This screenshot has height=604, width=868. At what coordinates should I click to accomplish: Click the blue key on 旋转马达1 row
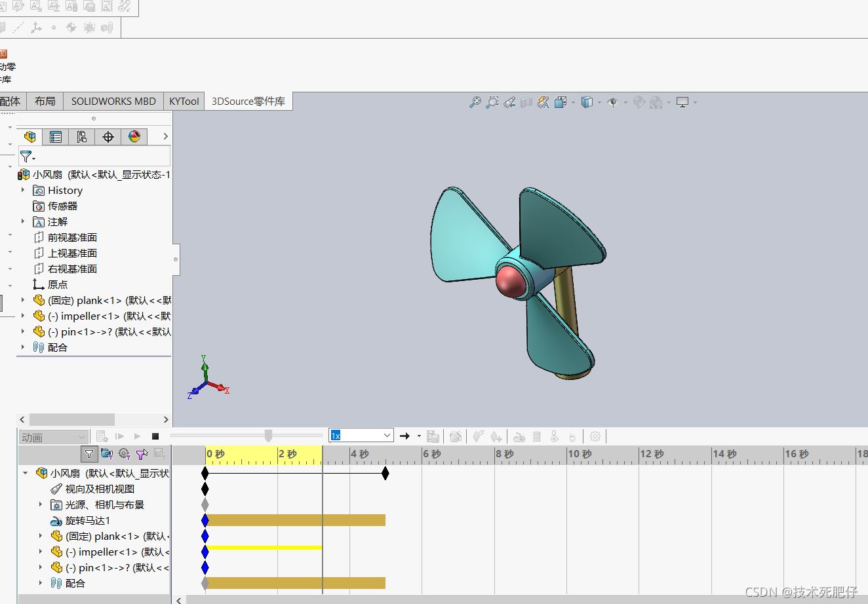pyautogui.click(x=205, y=520)
